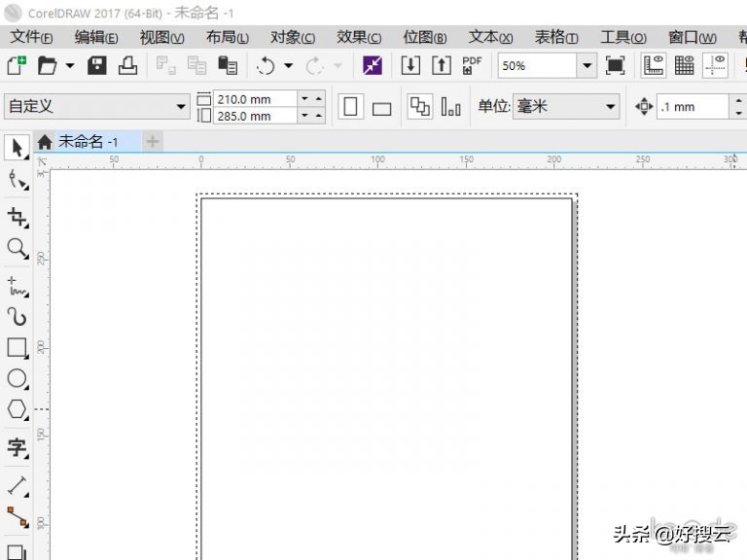This screenshot has height=560, width=747.
Task: Select the Polygon tool
Action: pyautogui.click(x=17, y=409)
